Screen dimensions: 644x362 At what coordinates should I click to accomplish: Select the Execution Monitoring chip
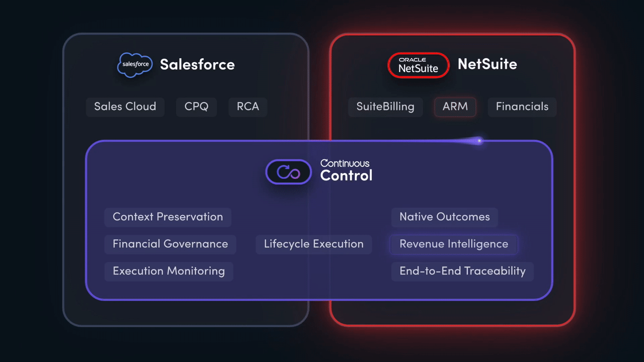[x=169, y=271]
